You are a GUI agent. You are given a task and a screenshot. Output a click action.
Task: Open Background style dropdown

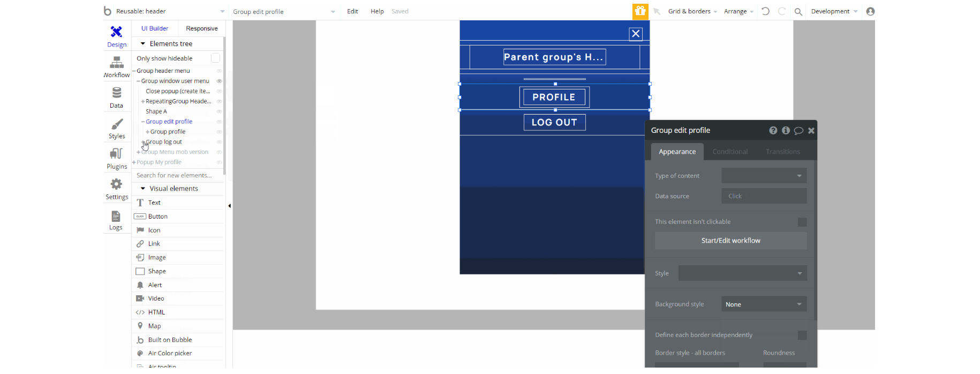[764, 304]
